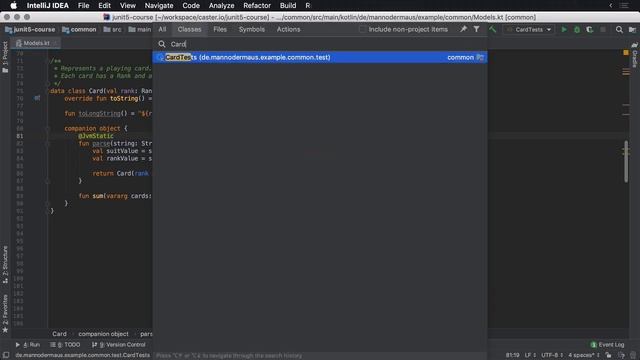Select the CardTests search result
The width and height of the screenshot is (640, 360).
320,57
